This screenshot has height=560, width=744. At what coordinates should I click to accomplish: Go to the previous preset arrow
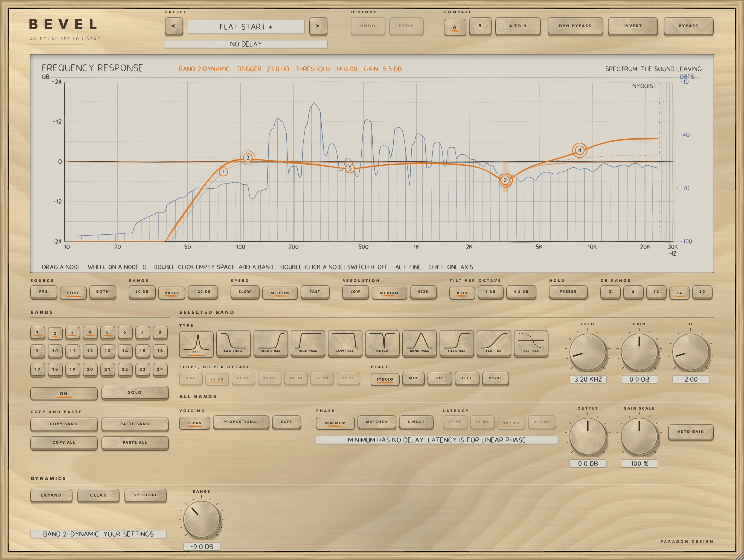pyautogui.click(x=174, y=26)
